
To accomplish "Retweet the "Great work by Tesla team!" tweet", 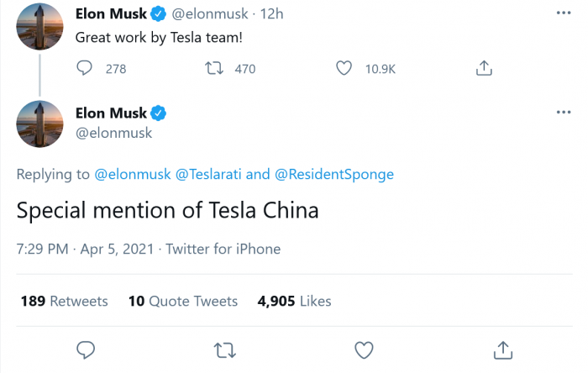I will coord(214,69).
